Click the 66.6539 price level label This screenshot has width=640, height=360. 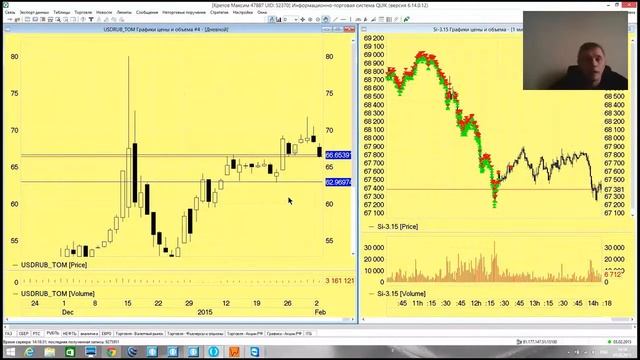pyautogui.click(x=338, y=155)
